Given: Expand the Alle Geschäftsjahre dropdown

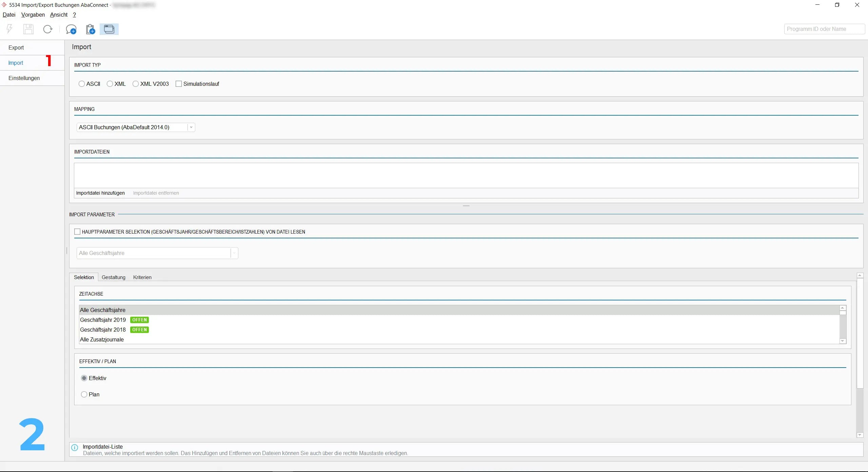Looking at the screenshot, I should (x=234, y=253).
